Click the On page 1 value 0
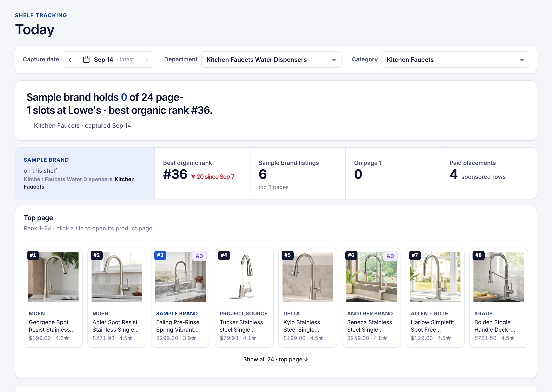This screenshot has width=552, height=392. [358, 174]
